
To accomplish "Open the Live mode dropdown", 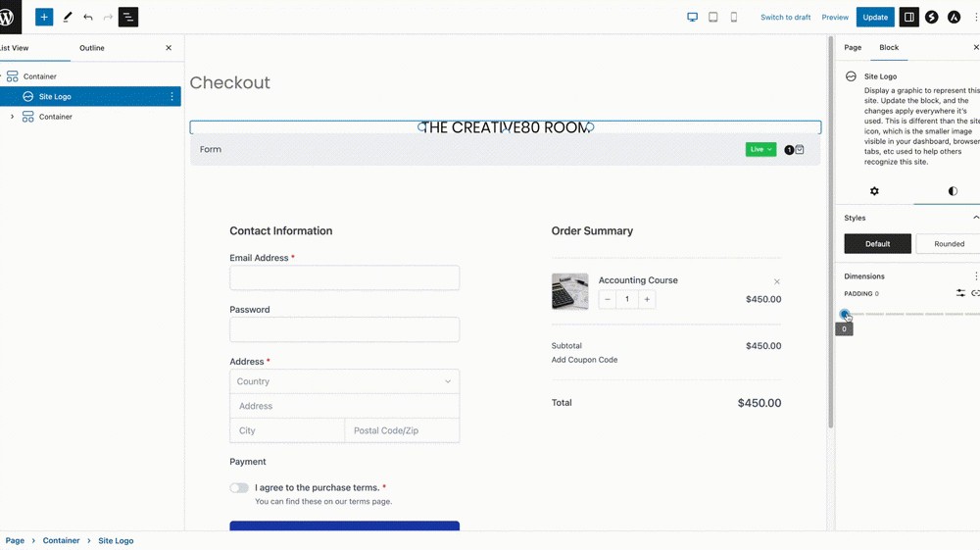I will [x=760, y=149].
